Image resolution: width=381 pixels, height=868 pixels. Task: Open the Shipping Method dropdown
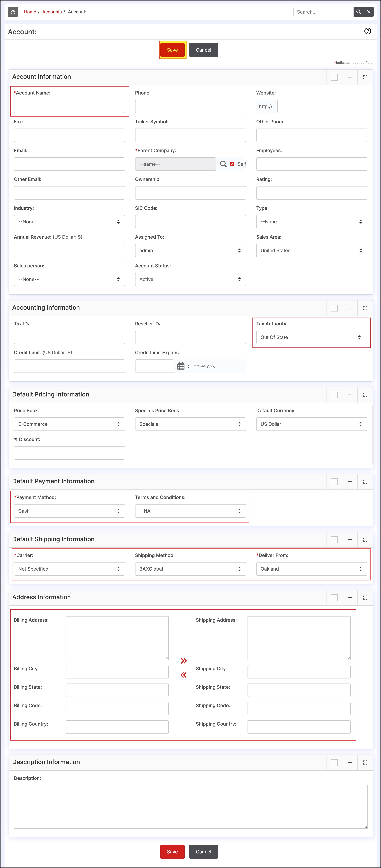(x=190, y=569)
